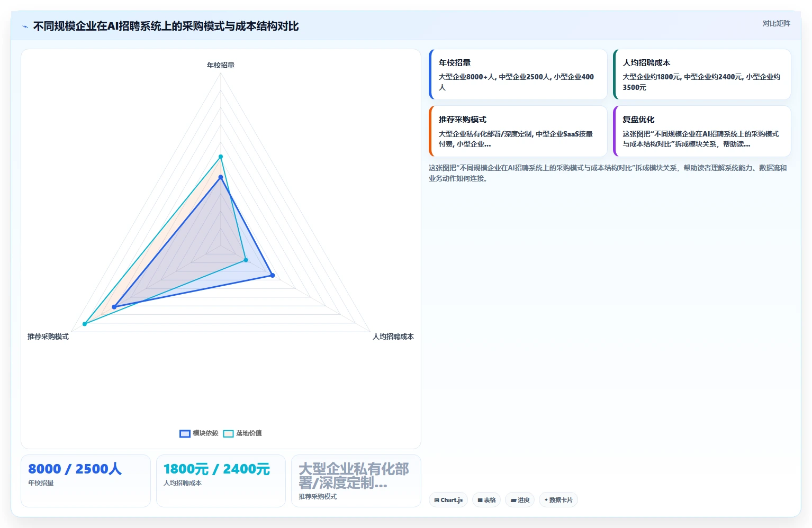Select the 表格 tag chip
This screenshot has height=528, width=812.
(x=486, y=500)
